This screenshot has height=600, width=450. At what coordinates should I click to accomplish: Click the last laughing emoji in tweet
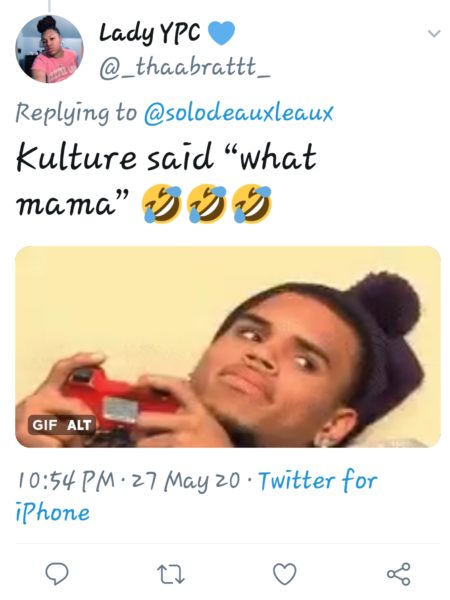pyautogui.click(x=252, y=203)
